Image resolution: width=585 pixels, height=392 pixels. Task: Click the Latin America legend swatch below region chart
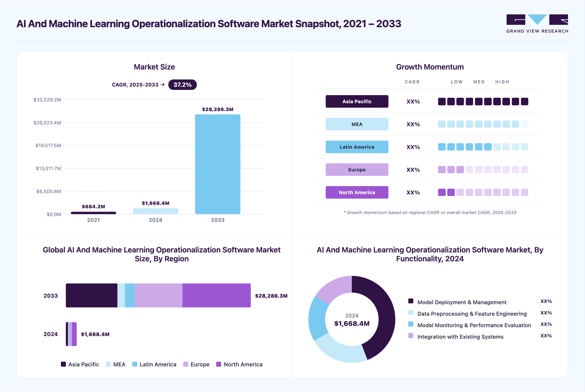(x=135, y=364)
